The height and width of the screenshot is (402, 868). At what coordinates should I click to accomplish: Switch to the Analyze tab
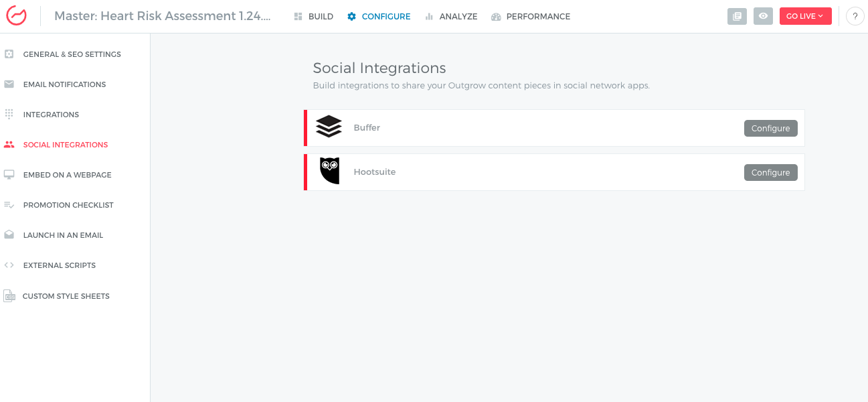(x=451, y=17)
